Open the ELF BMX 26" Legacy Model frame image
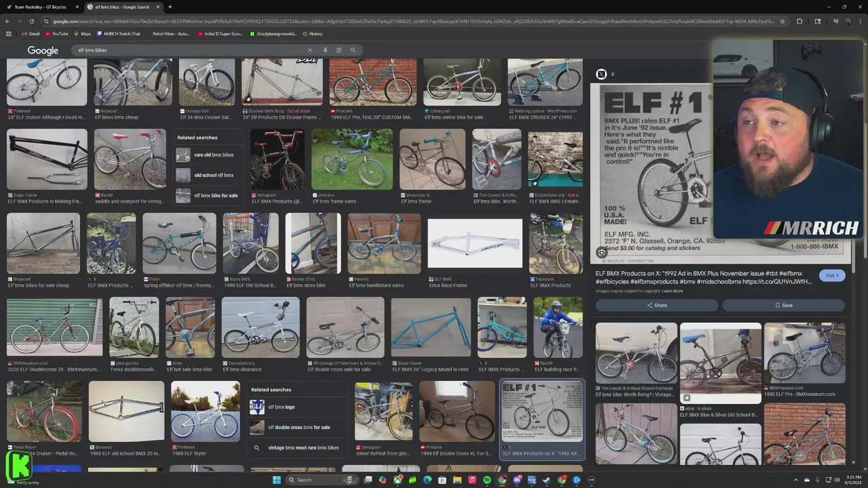The image size is (868, 488). [431, 328]
